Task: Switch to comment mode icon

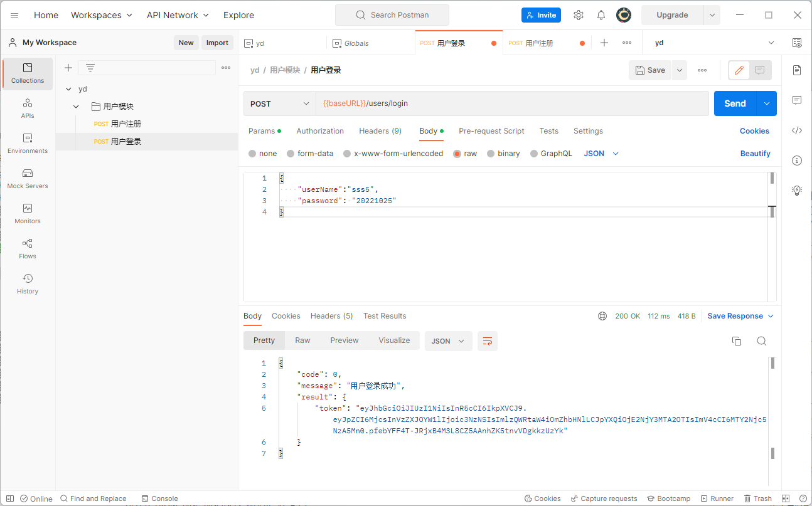Action: (760, 70)
